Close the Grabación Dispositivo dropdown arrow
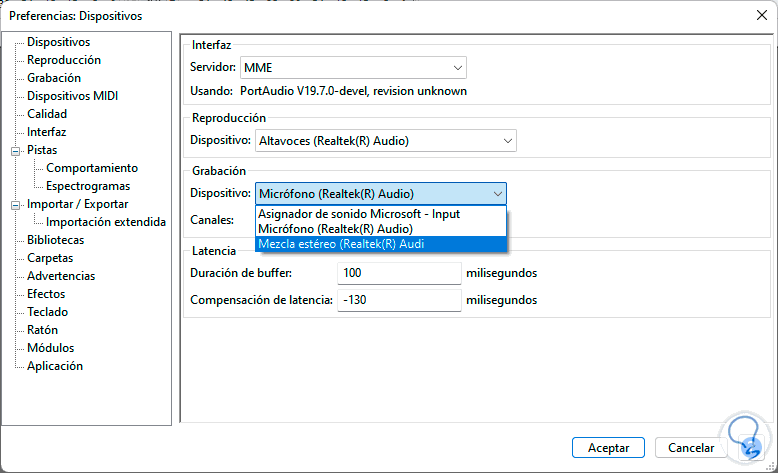The image size is (778, 473). [x=496, y=193]
